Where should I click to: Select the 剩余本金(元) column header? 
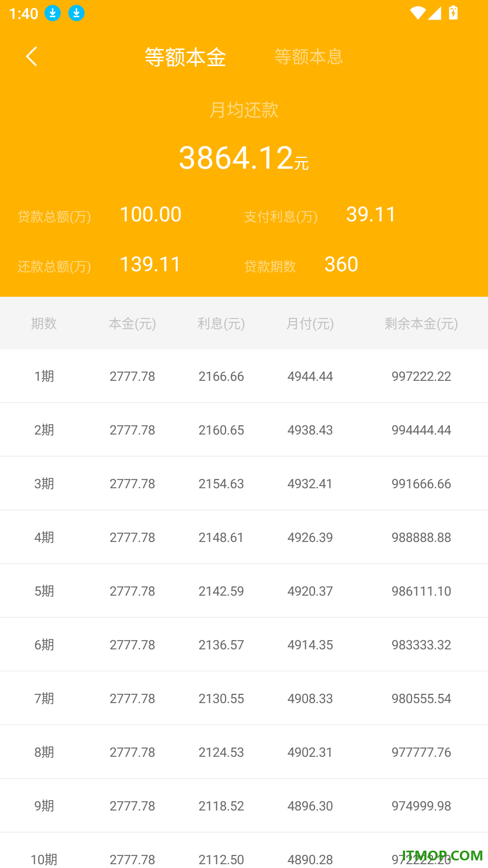click(421, 324)
